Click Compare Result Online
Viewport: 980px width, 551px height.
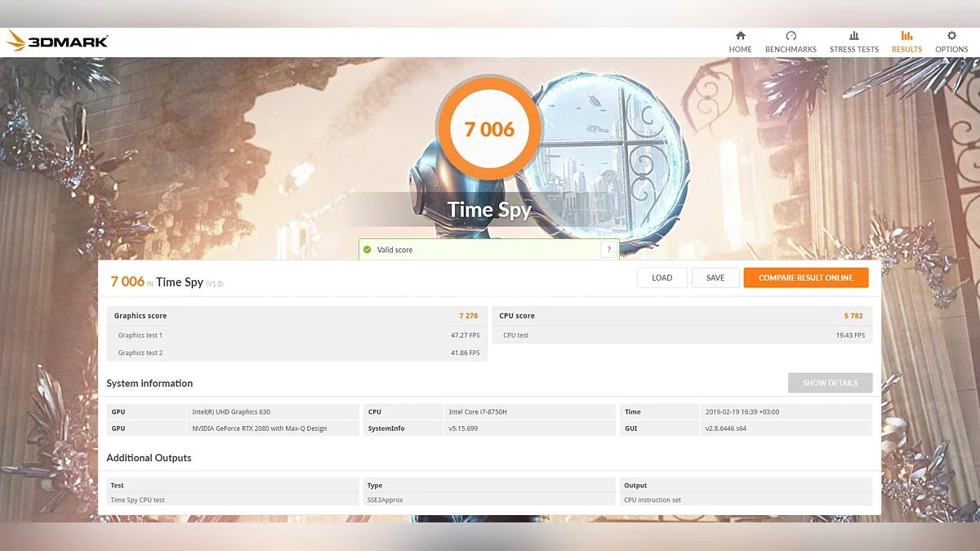(x=806, y=278)
